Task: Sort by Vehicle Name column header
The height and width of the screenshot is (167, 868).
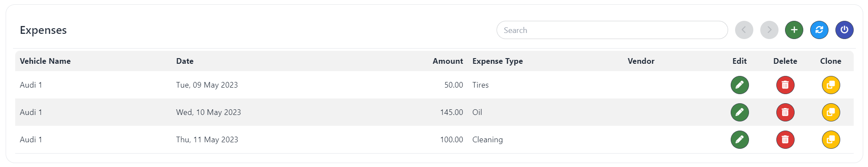Action: coord(45,61)
